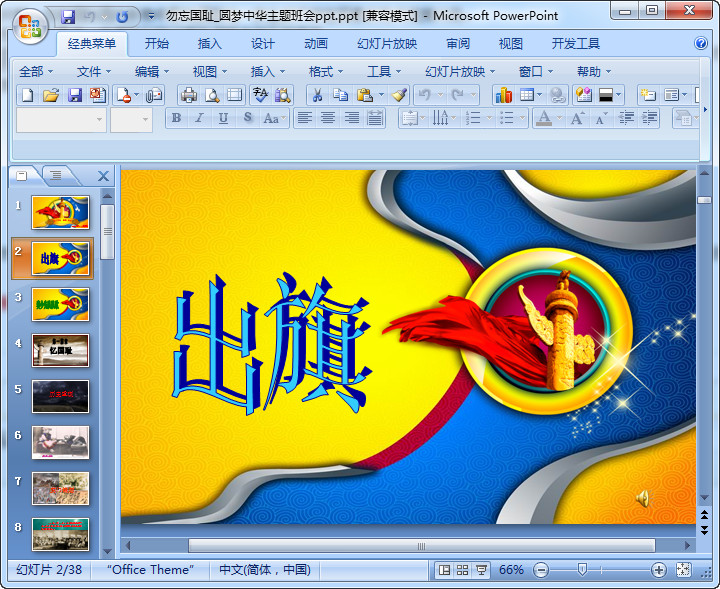The image size is (720, 589).
Task: Click the new blank presentation icon
Action: [28, 95]
